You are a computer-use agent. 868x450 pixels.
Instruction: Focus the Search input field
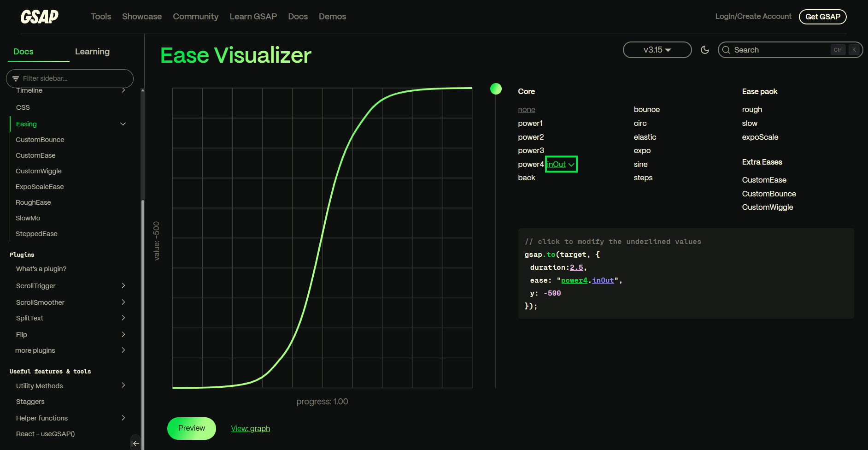pos(790,50)
